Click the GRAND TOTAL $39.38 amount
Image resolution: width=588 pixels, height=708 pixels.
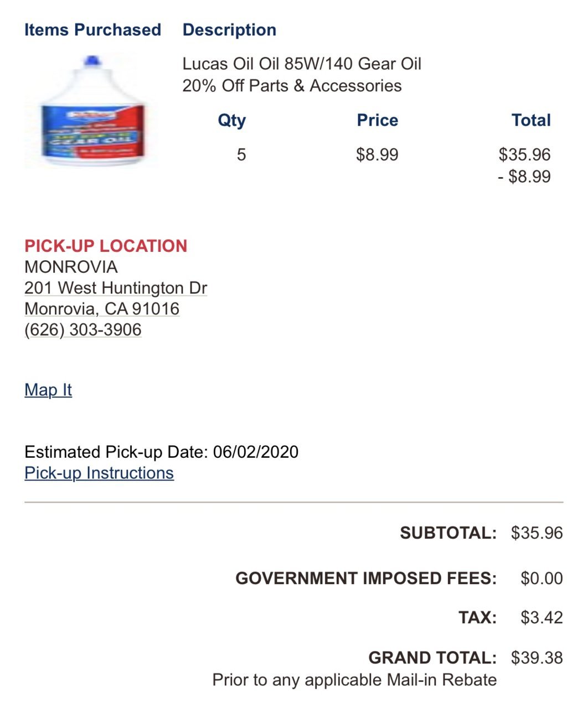coord(537,658)
